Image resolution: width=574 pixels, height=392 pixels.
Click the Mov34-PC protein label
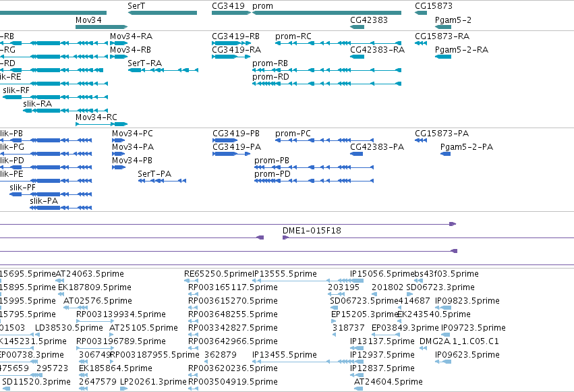(132, 133)
